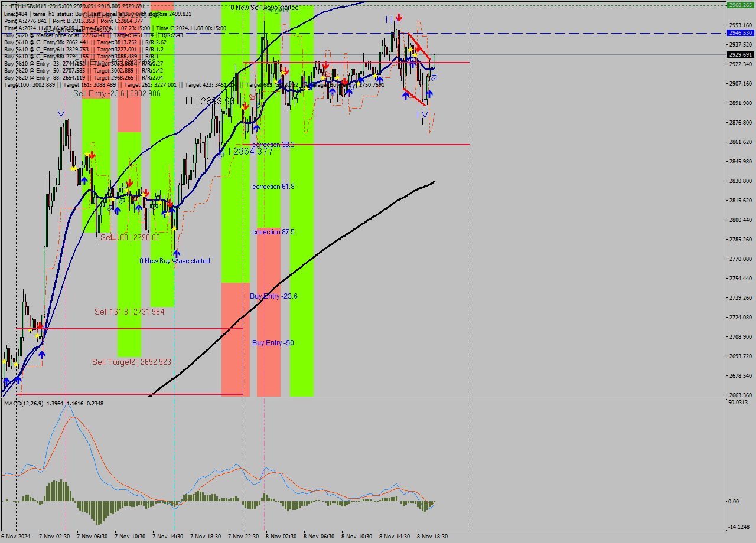756x543 pixels.
Task: Click the 'Sell Target2 | 2692.923' label
Action: 132,362
